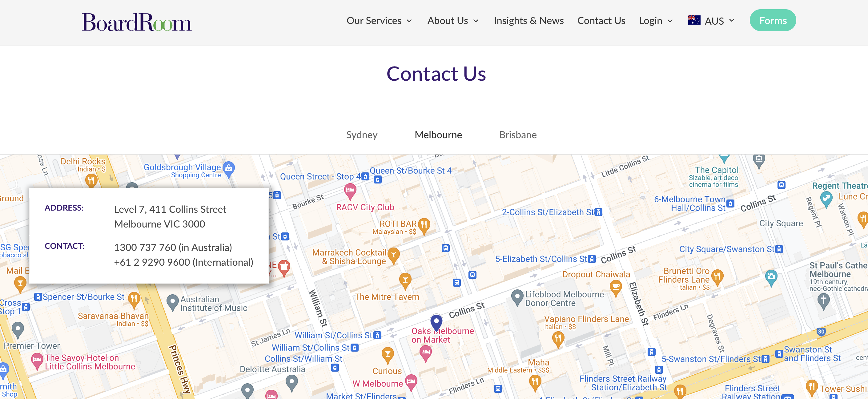Click the Curious bar pin
Viewport: 868px width, 399px height.
(388, 356)
